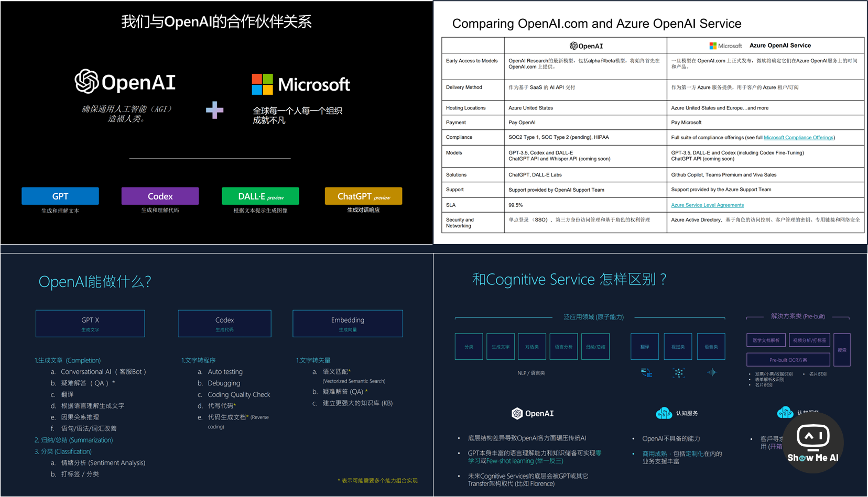The height and width of the screenshot is (497, 868).
Task: Click the 分类 capability box
Action: [x=469, y=347]
